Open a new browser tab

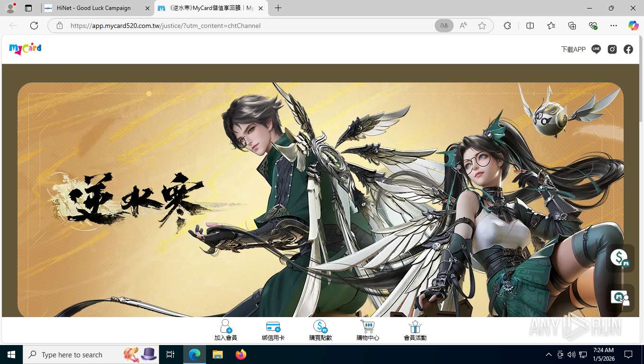278,8
